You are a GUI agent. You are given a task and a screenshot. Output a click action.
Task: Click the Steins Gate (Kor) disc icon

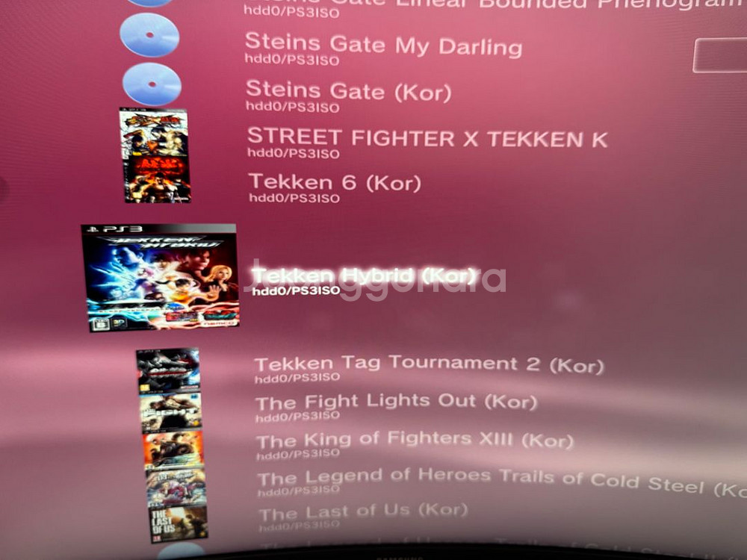(152, 84)
